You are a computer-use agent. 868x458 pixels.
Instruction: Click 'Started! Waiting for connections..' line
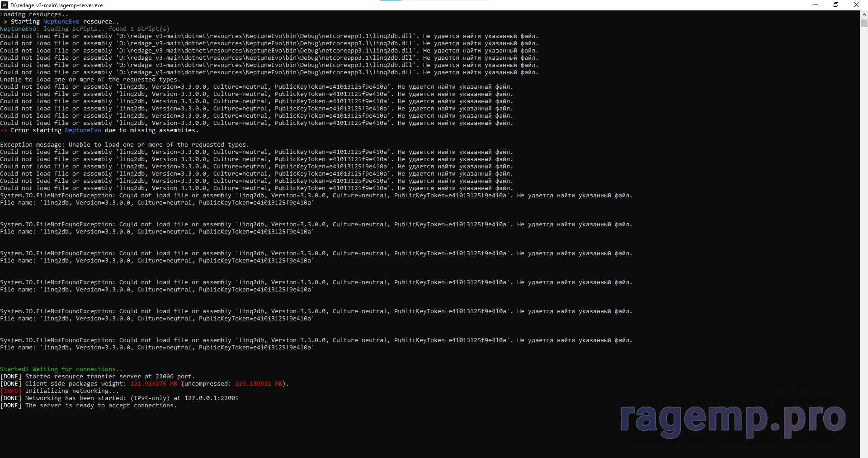tap(61, 369)
